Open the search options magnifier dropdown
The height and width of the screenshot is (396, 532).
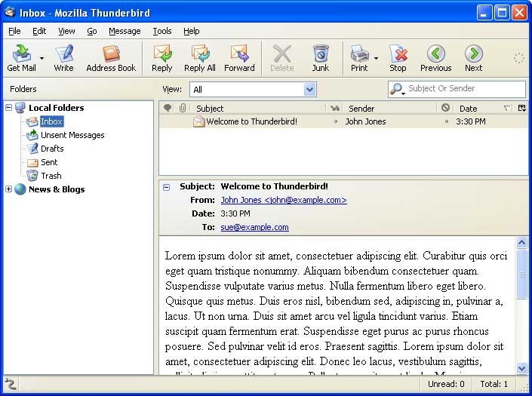397,89
